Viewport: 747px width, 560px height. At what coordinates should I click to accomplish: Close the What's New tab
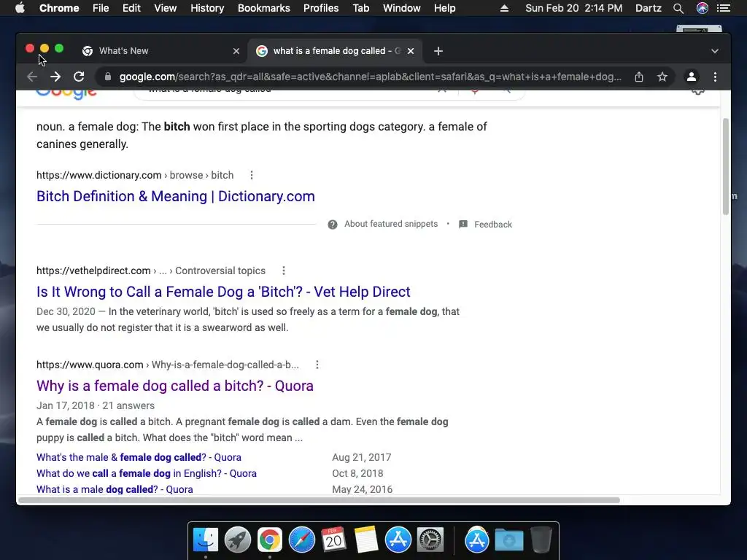[x=236, y=51]
